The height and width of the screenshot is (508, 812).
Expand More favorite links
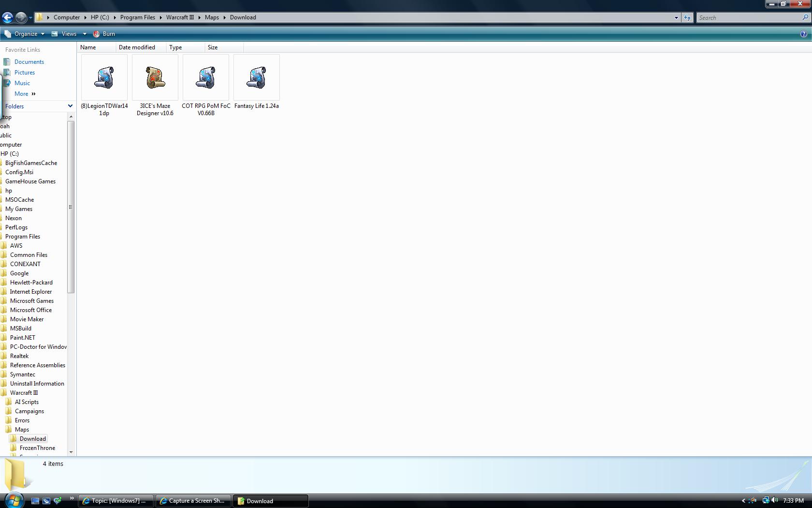pos(25,94)
